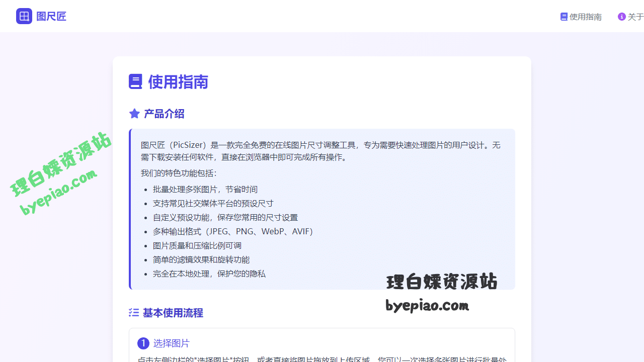Click the page heading 使用指南

178,81
